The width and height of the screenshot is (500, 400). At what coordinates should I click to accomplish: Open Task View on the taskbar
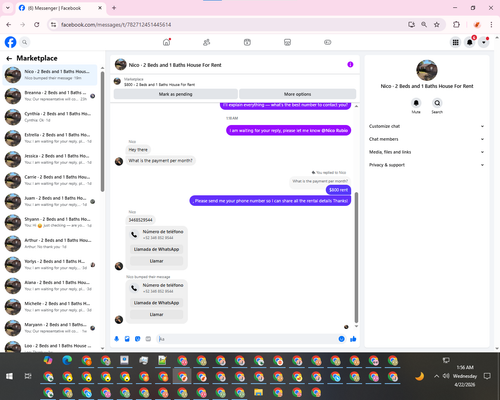tap(28, 376)
